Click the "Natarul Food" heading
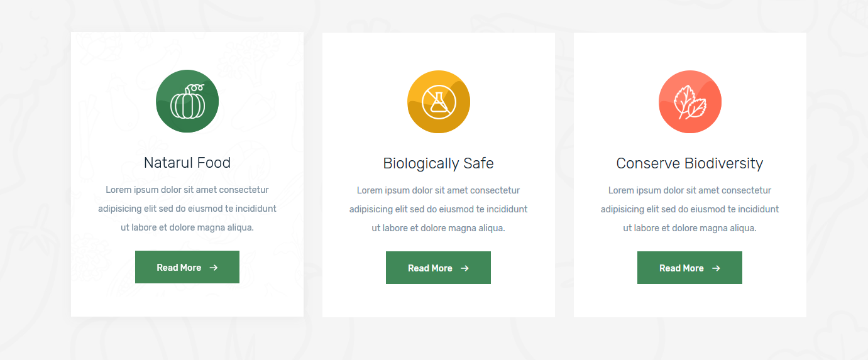This screenshot has width=868, height=360. (187, 163)
